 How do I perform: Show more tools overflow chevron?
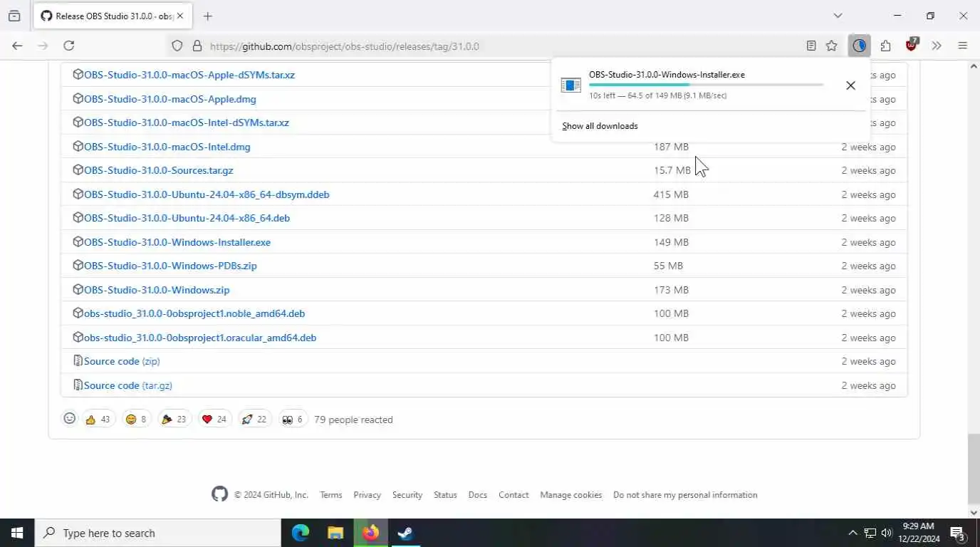click(x=937, y=46)
